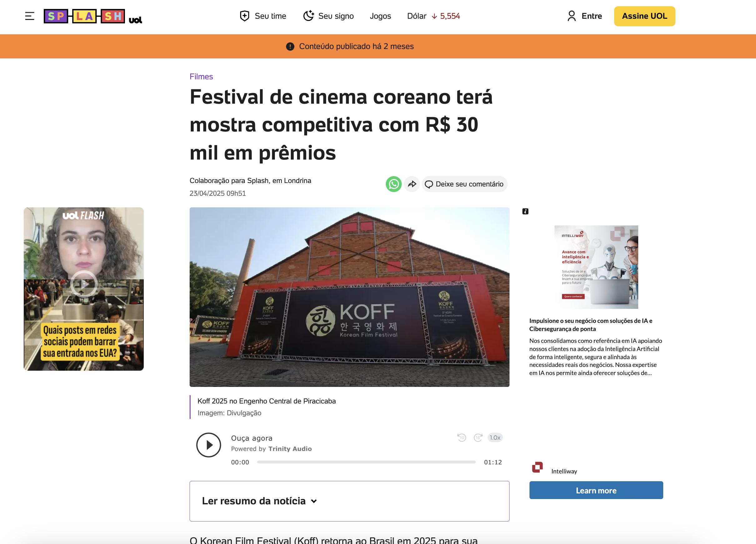Expand Ler resumo da notícia
This screenshot has width=756, height=544.
coord(349,501)
